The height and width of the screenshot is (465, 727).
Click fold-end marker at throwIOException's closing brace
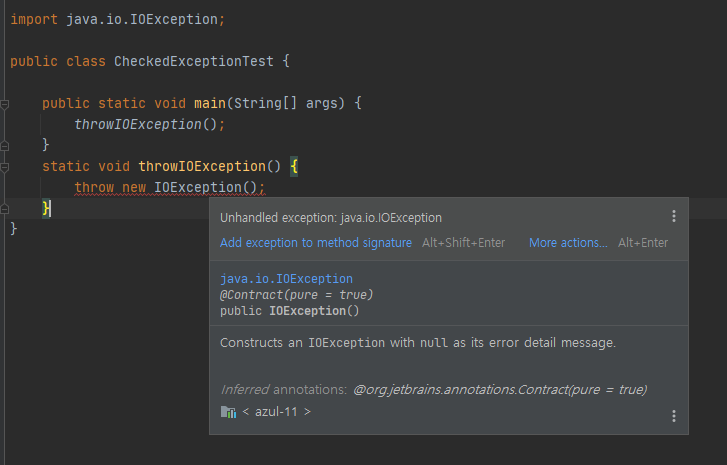click(5, 209)
